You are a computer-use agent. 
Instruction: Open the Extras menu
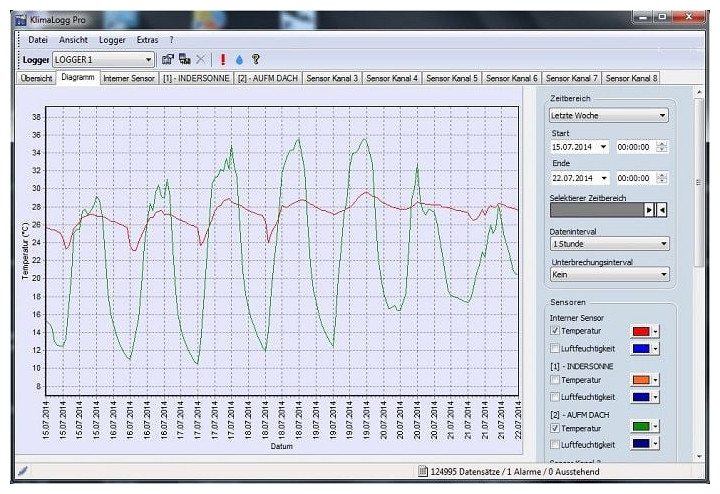pos(147,40)
